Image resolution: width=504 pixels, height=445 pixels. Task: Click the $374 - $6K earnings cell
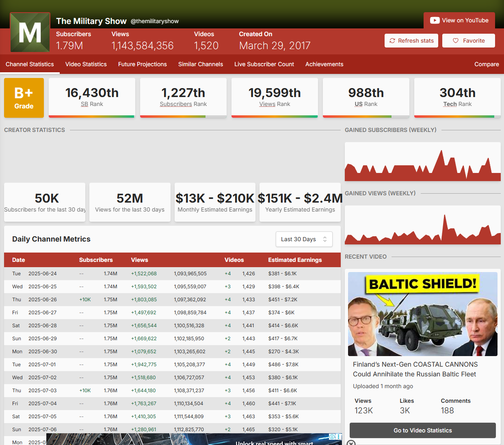(x=281, y=313)
